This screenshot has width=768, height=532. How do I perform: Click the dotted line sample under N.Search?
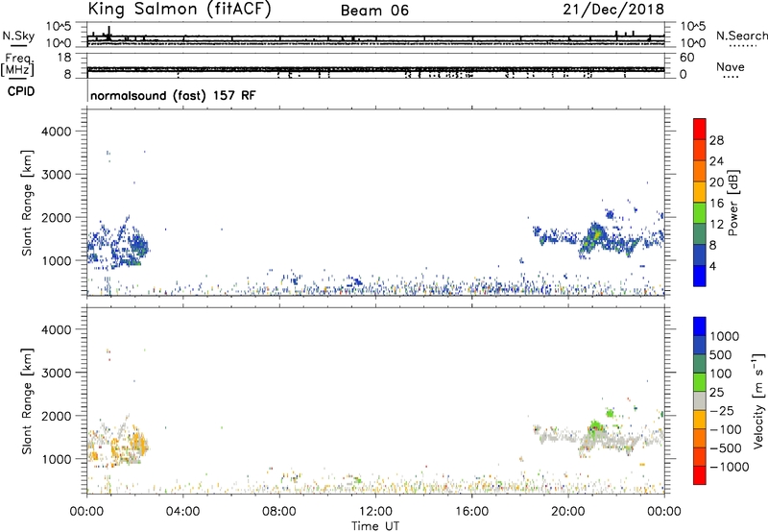[x=743, y=46]
